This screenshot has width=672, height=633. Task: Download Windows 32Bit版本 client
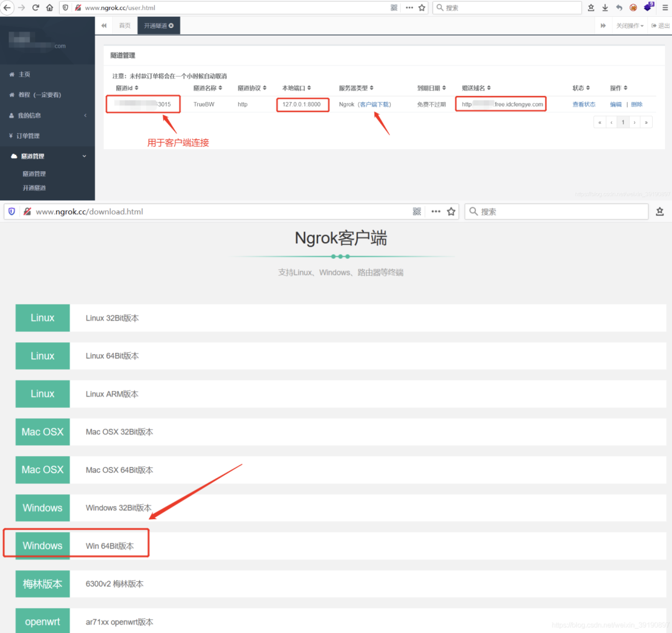click(x=341, y=508)
